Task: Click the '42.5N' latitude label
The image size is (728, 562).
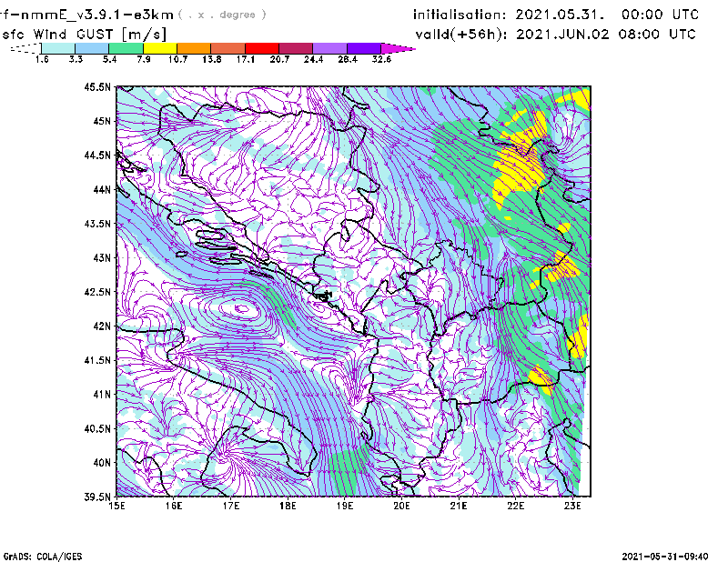Action: 97,292
